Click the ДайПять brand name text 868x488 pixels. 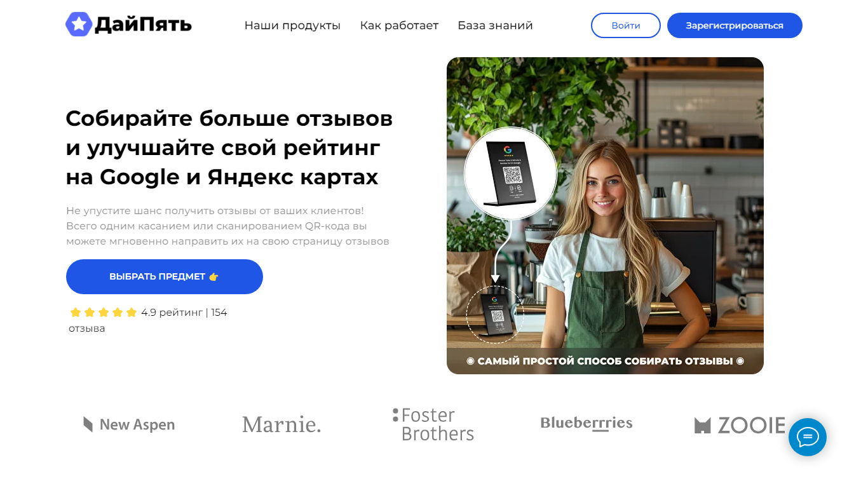143,25
